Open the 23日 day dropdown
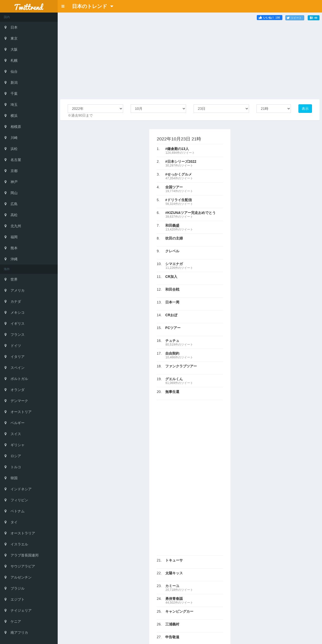The image size is (322, 644). tap(221, 109)
